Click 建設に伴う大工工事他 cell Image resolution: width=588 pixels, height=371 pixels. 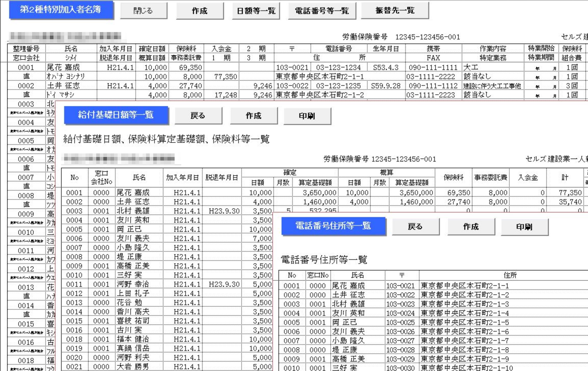click(492, 86)
